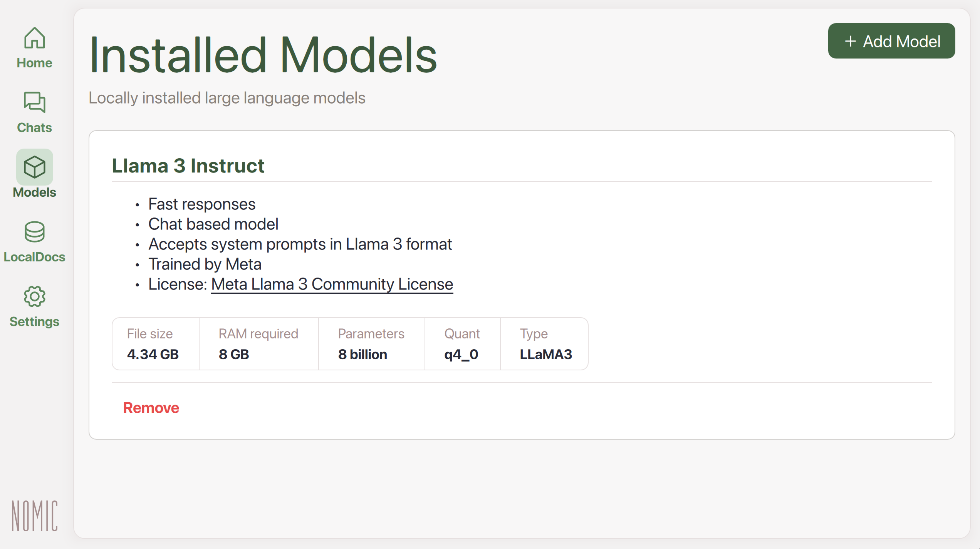980x549 pixels.
Task: Click the LocalDocs label in sidebar
Action: click(x=35, y=257)
